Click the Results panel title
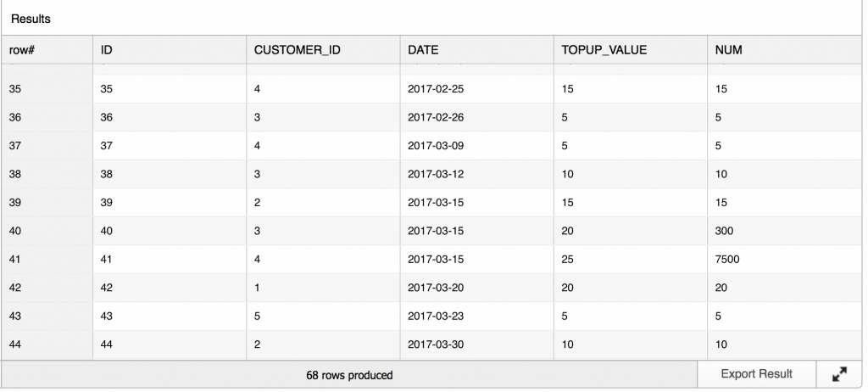868x392 pixels. pyautogui.click(x=31, y=19)
